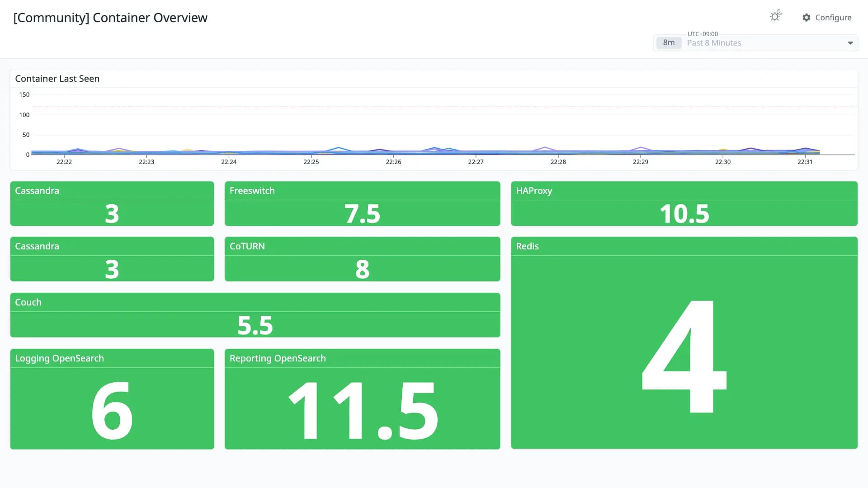
Task: Click the UTC+09:00 timezone label
Action: pyautogui.click(x=703, y=34)
